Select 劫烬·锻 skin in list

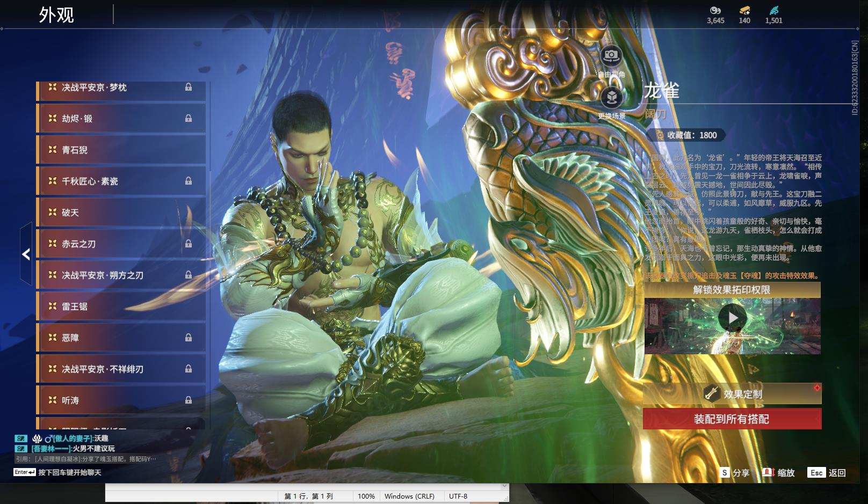121,118
